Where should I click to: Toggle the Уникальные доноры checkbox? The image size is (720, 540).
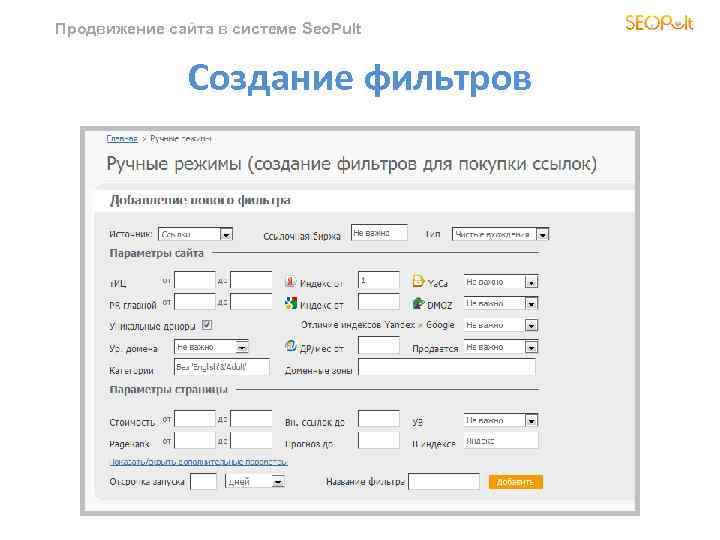[x=207, y=325]
